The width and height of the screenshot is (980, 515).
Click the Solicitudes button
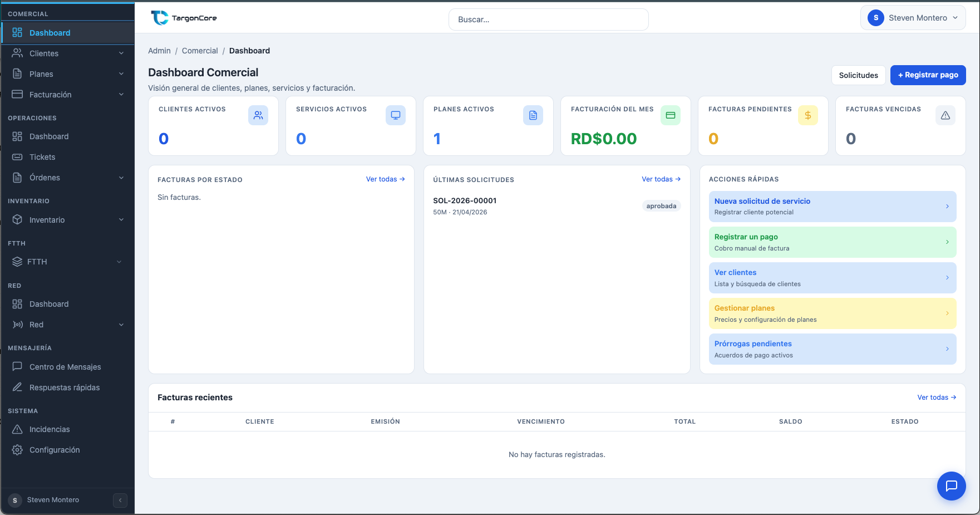(x=858, y=75)
